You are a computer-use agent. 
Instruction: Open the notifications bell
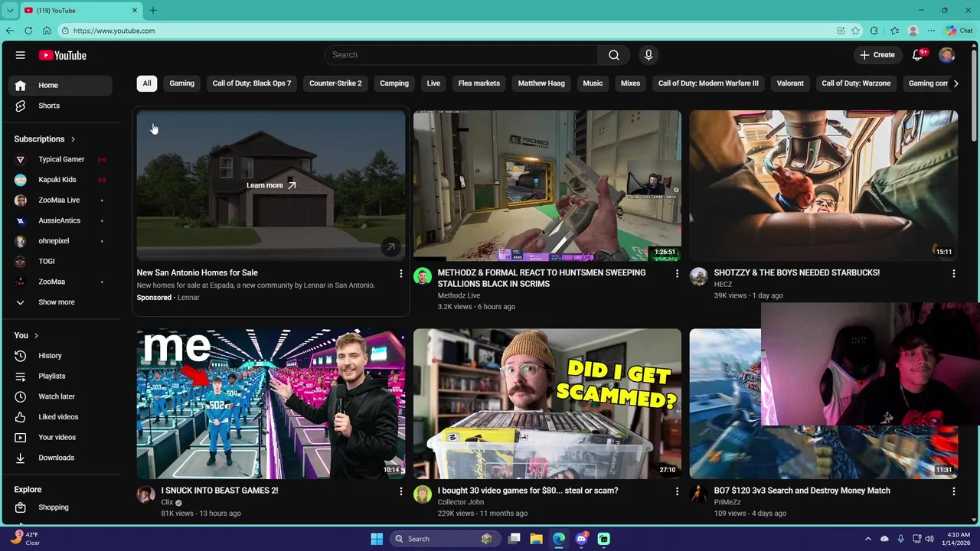coord(918,55)
